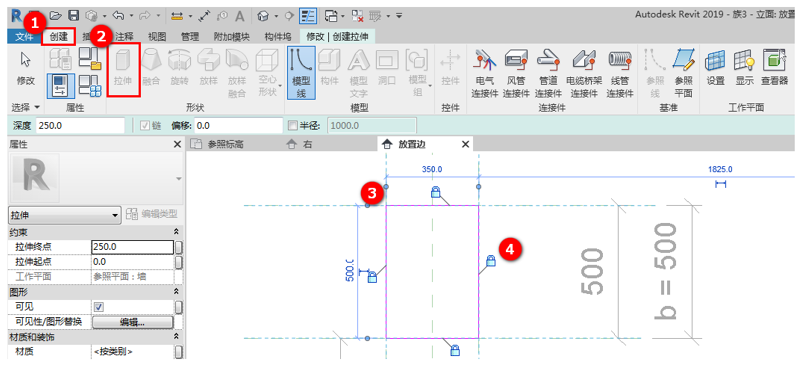Toggle the padlock right of the rectangle
Image resolution: width=804 pixels, height=375 pixels.
point(490,261)
